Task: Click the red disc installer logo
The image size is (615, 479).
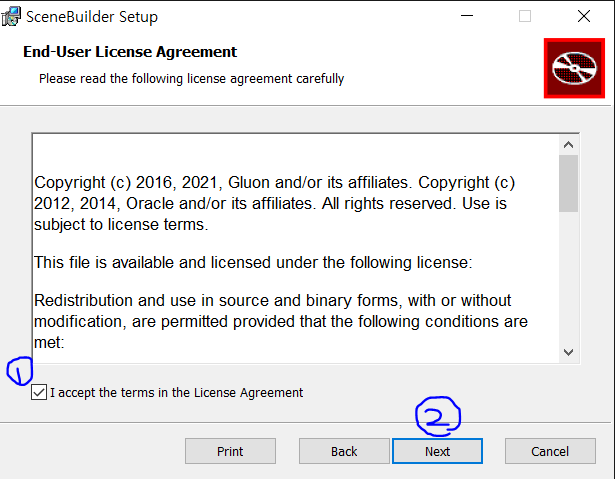Action: pos(574,68)
